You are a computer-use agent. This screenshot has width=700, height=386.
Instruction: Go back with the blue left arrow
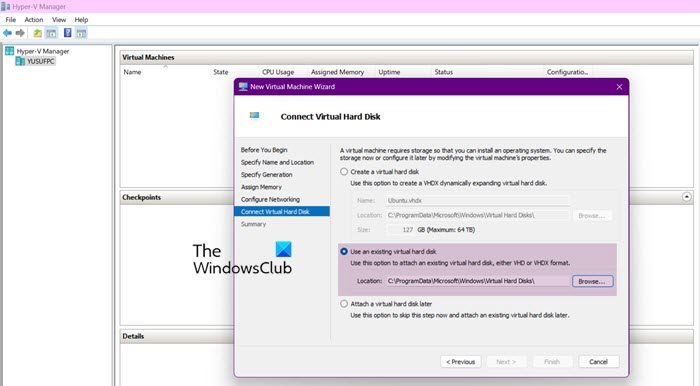click(x=7, y=33)
